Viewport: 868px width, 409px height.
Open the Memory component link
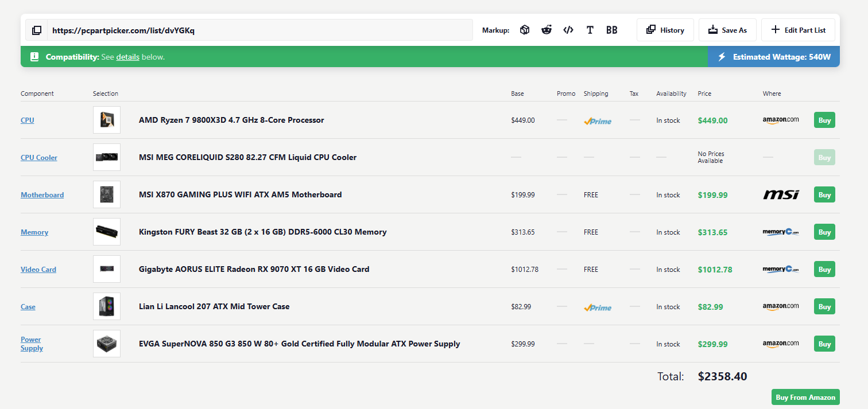click(x=34, y=232)
